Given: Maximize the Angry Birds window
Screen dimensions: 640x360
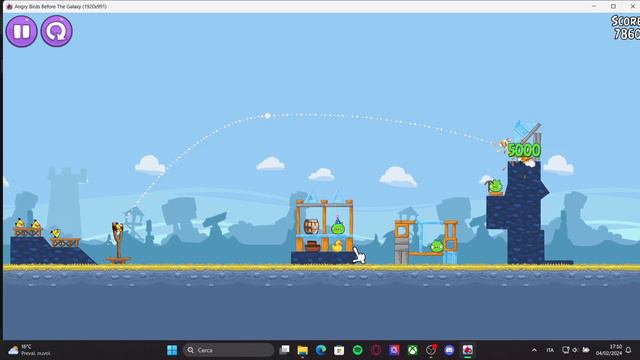Looking at the screenshot, I should pos(613,7).
